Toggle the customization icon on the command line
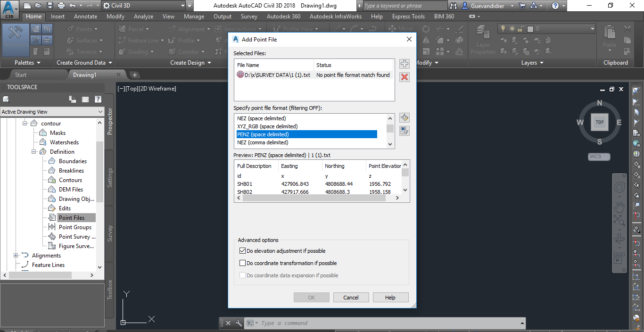This screenshot has width=644, height=332. pyautogui.click(x=239, y=323)
